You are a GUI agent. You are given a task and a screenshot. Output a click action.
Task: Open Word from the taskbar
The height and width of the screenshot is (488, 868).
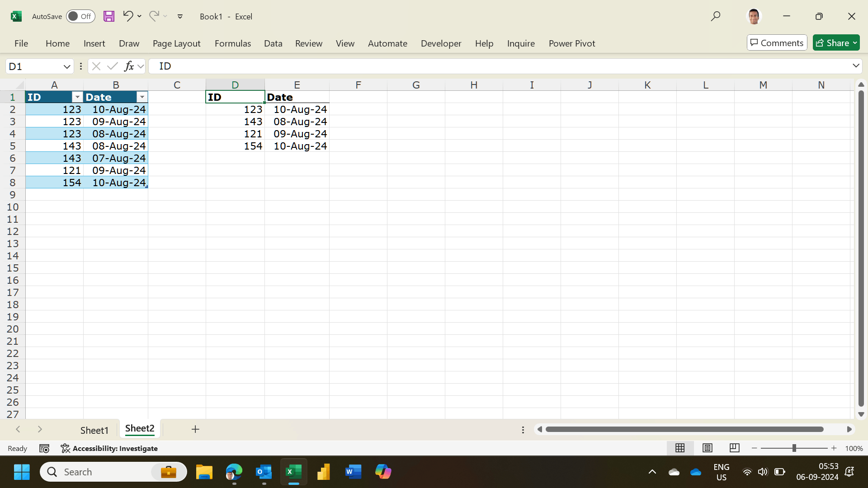pyautogui.click(x=353, y=472)
